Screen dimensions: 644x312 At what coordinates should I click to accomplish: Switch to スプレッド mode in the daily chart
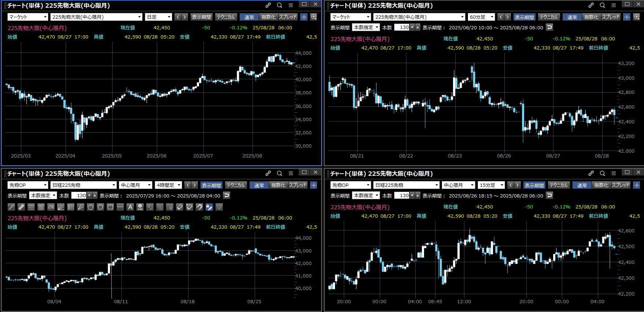[288, 17]
